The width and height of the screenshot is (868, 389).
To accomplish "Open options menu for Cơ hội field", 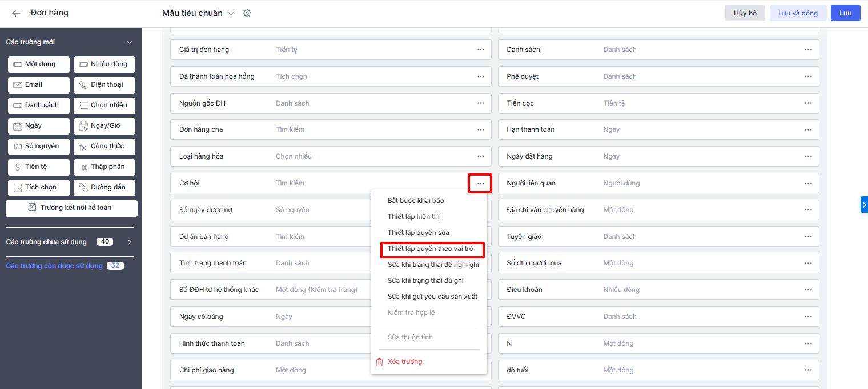I will point(480,183).
